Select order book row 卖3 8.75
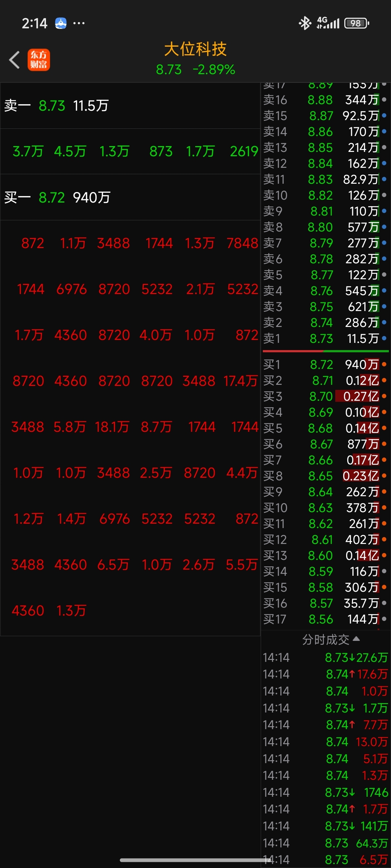The height and width of the screenshot is (868, 391). tap(325, 306)
